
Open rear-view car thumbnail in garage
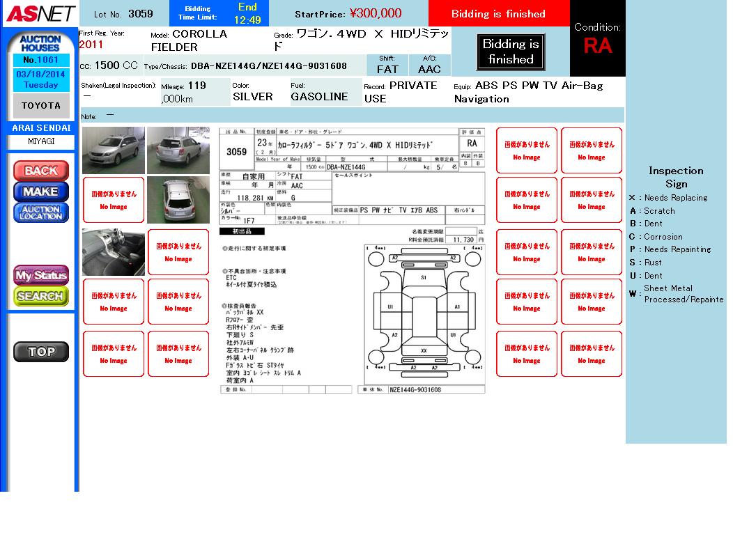tap(178, 150)
